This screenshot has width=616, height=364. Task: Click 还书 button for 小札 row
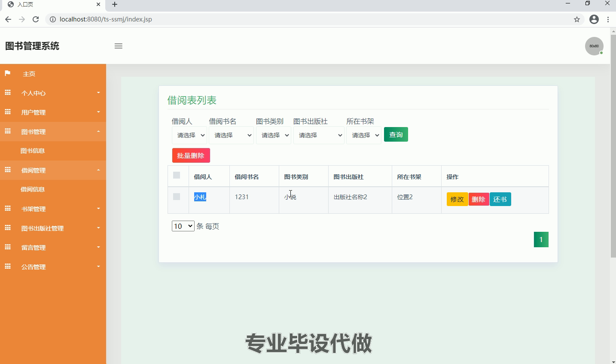(500, 199)
